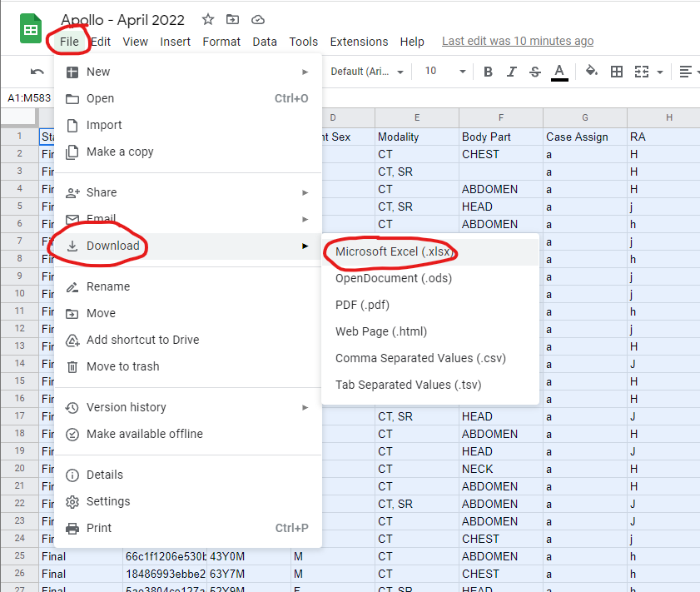Open the Tools menu
Screen dimensions: 700x592
click(x=304, y=42)
